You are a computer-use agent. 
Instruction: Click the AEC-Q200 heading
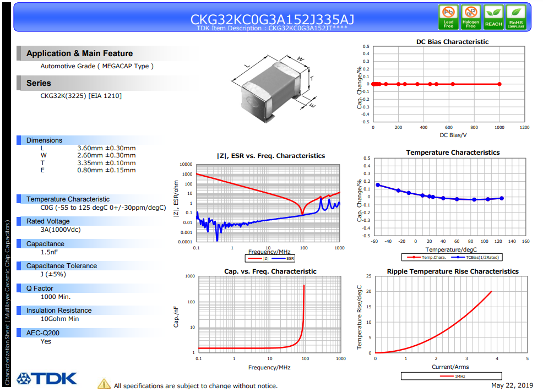[x=43, y=333]
